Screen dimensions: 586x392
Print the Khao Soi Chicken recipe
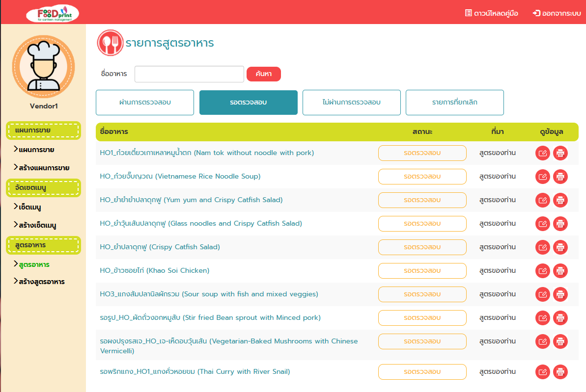point(560,271)
